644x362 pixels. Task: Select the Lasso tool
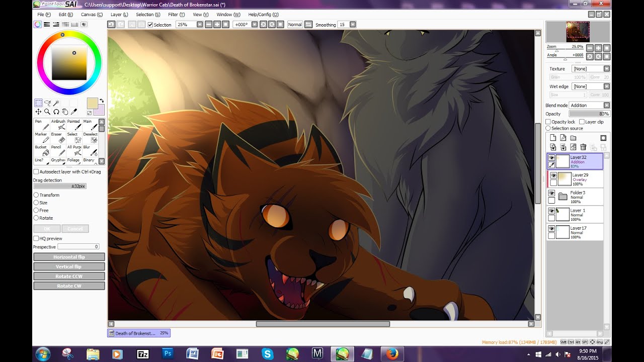click(47, 103)
